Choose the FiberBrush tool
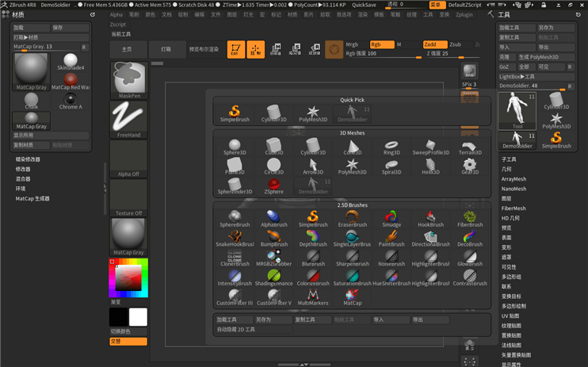Viewport: 588px width, 367px height. pyautogui.click(x=470, y=219)
